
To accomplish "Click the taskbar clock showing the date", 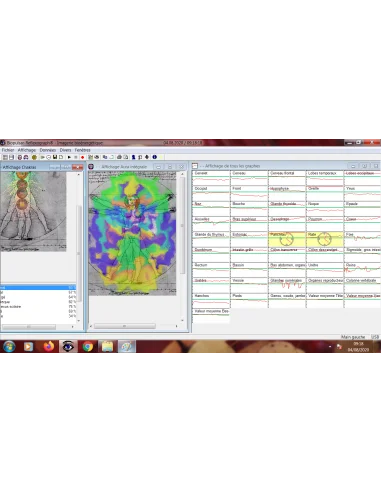I will (358, 347).
